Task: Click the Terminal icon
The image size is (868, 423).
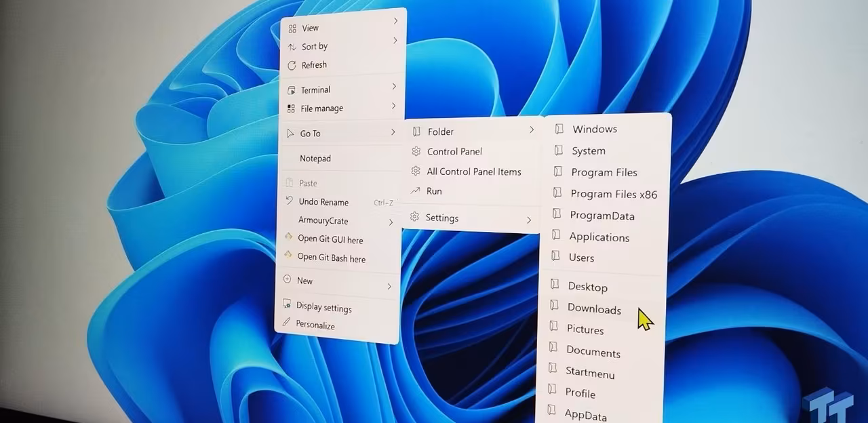Action: (292, 90)
